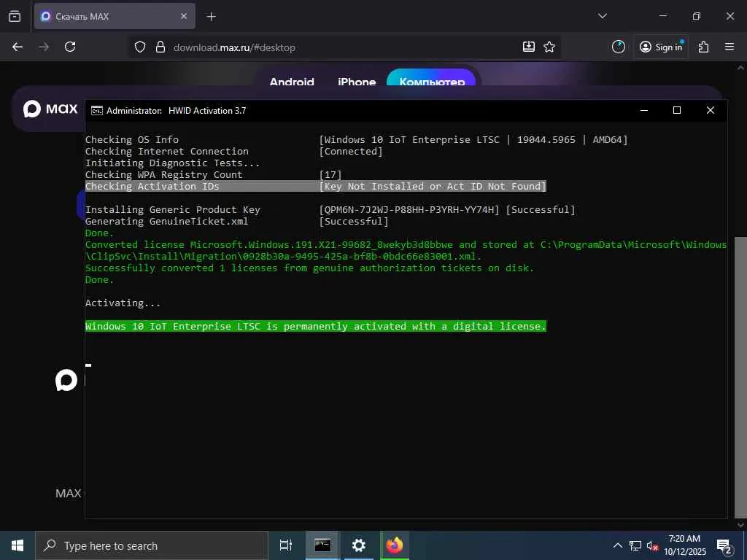View site security padlock info

click(x=160, y=47)
